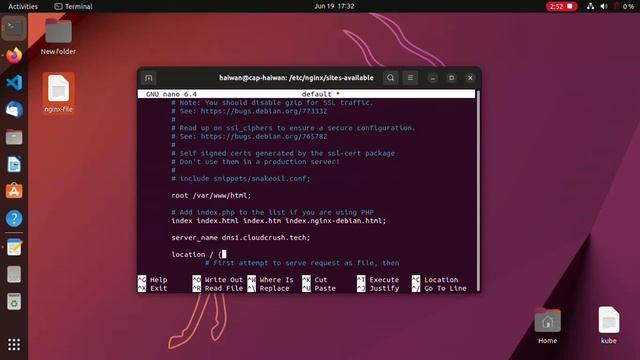640x360 pixels.
Task: Click the ^U Paste shortcut label
Action: (x=319, y=288)
